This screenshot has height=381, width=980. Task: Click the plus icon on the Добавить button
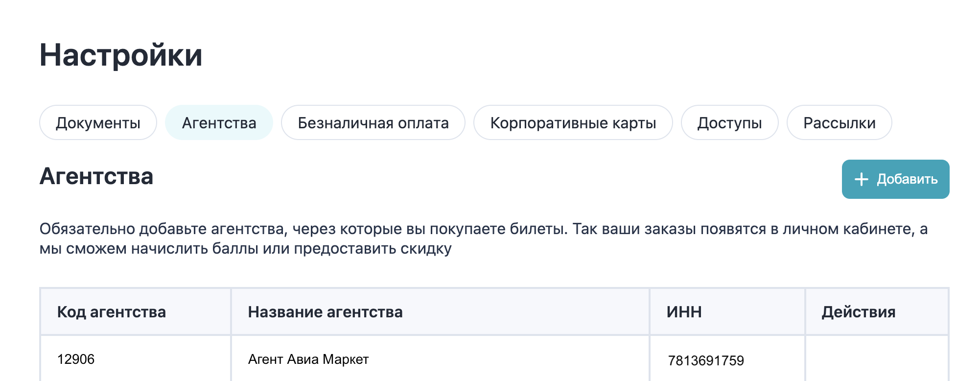coord(861,179)
